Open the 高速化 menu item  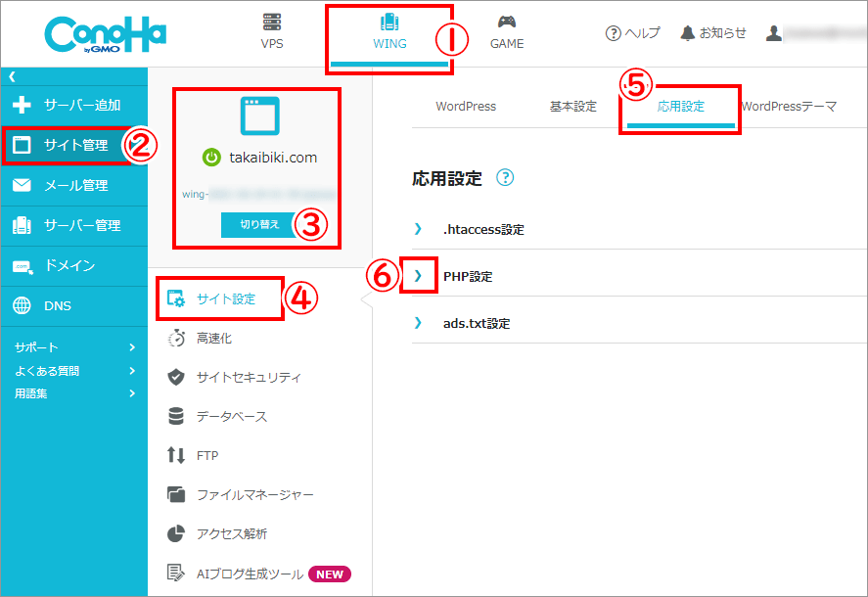(214, 339)
